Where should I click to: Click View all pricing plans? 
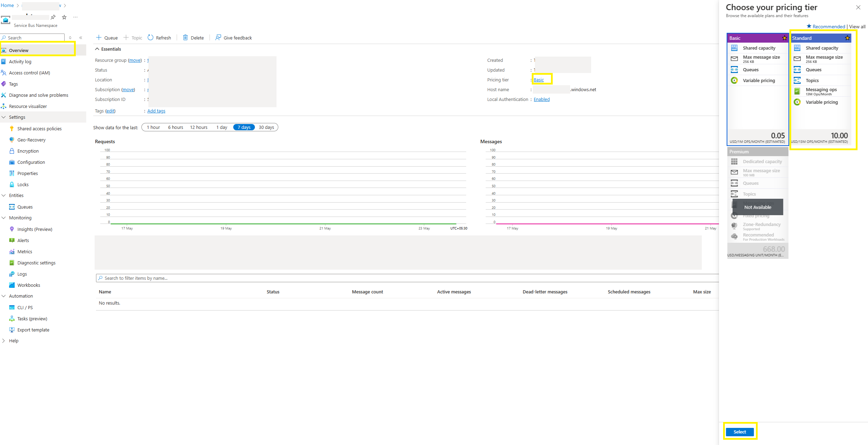pyautogui.click(x=857, y=27)
